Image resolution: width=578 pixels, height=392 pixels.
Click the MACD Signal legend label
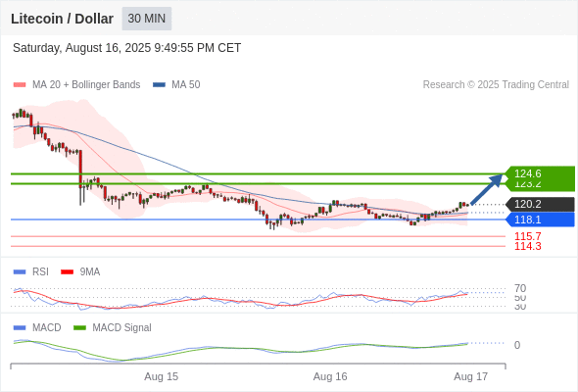[122, 328]
